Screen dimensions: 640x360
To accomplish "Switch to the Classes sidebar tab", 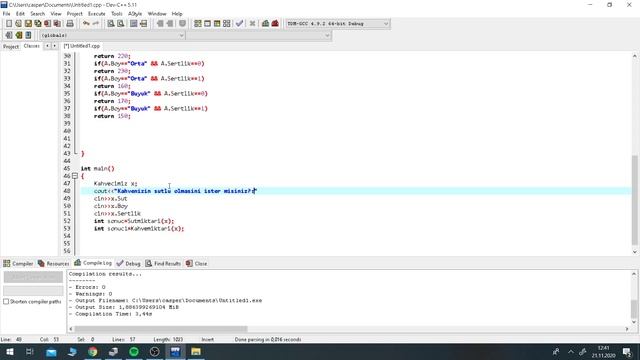I will click(31, 46).
